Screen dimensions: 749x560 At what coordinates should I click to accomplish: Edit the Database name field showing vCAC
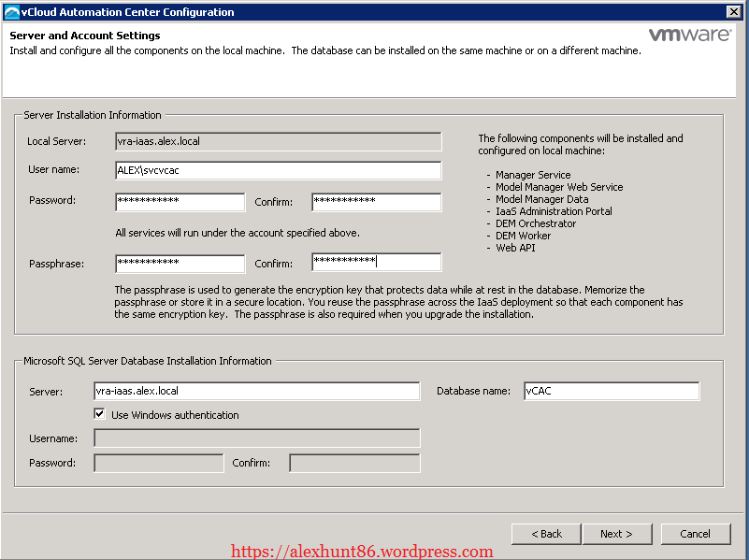(x=611, y=391)
